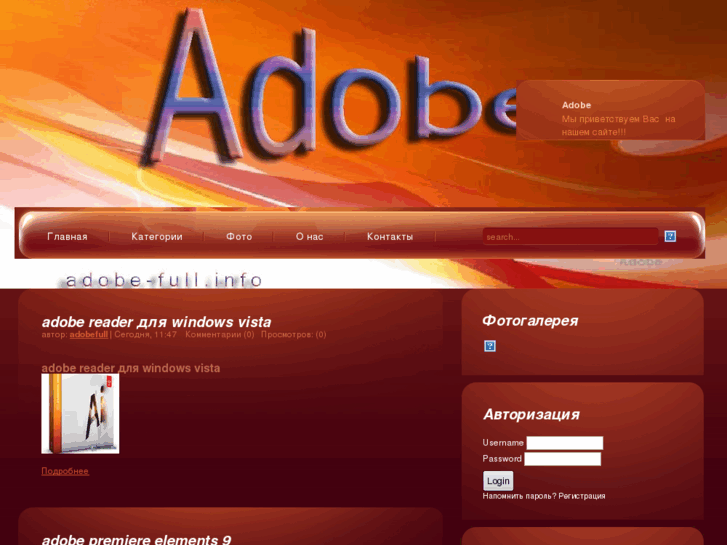Follow the Подробнее link
727x545 pixels.
[x=65, y=471]
